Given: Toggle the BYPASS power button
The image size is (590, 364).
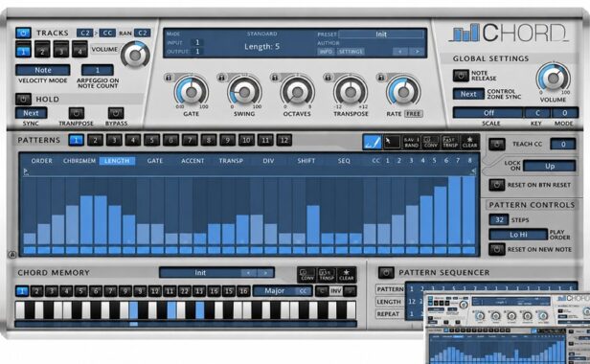Looking at the screenshot, I should 116,113.
